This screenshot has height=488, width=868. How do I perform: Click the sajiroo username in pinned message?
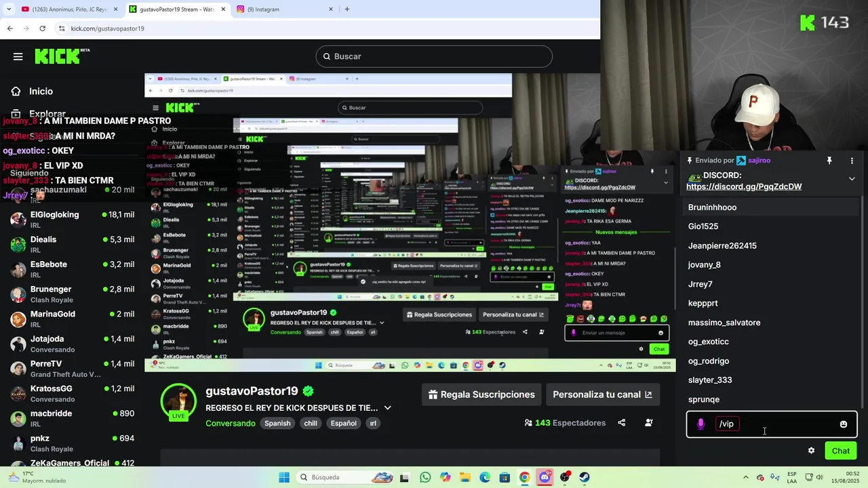point(759,161)
